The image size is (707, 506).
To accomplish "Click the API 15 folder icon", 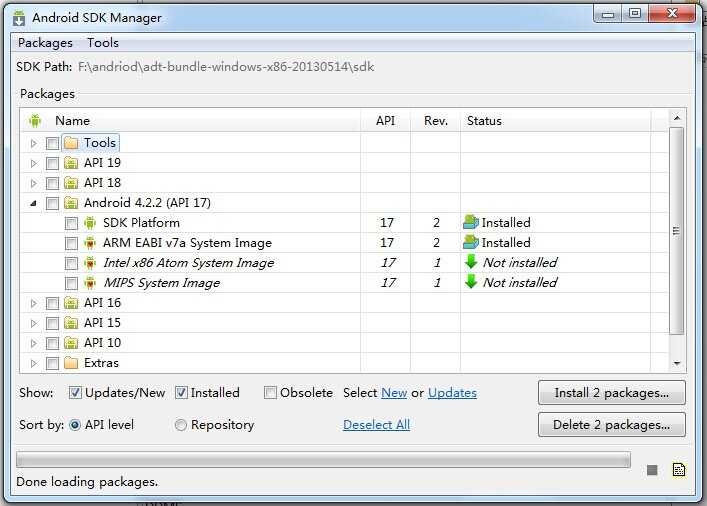I will 71,323.
